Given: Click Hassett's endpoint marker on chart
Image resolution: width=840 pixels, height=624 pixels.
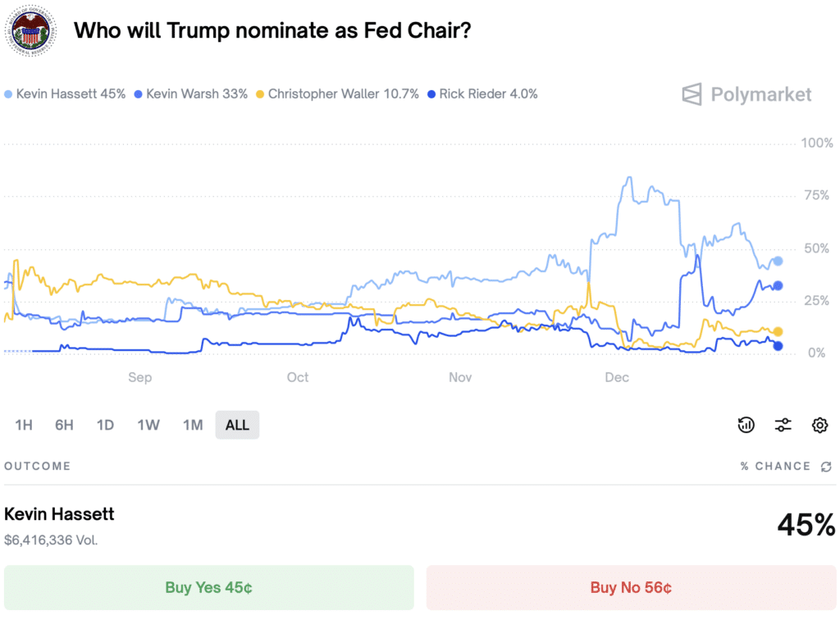Looking at the screenshot, I should pyautogui.click(x=778, y=261).
